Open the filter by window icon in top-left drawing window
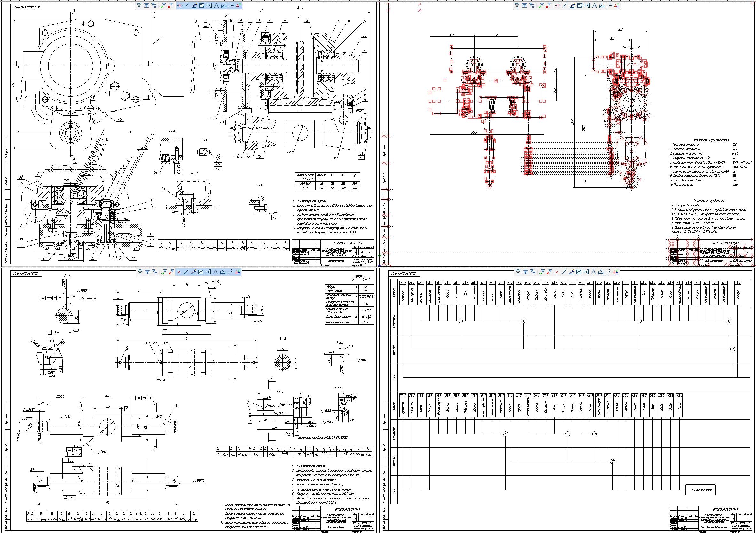 (x=147, y=6)
